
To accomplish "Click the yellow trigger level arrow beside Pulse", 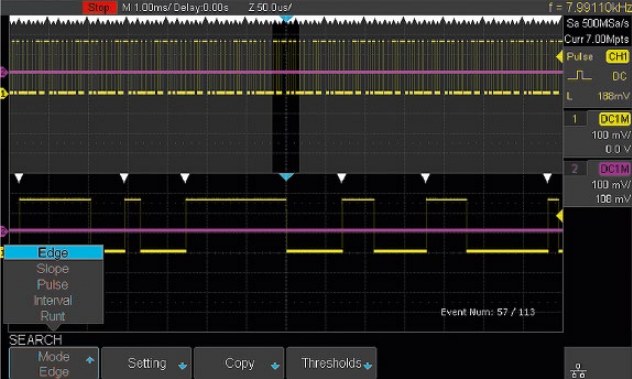I will click(559, 57).
